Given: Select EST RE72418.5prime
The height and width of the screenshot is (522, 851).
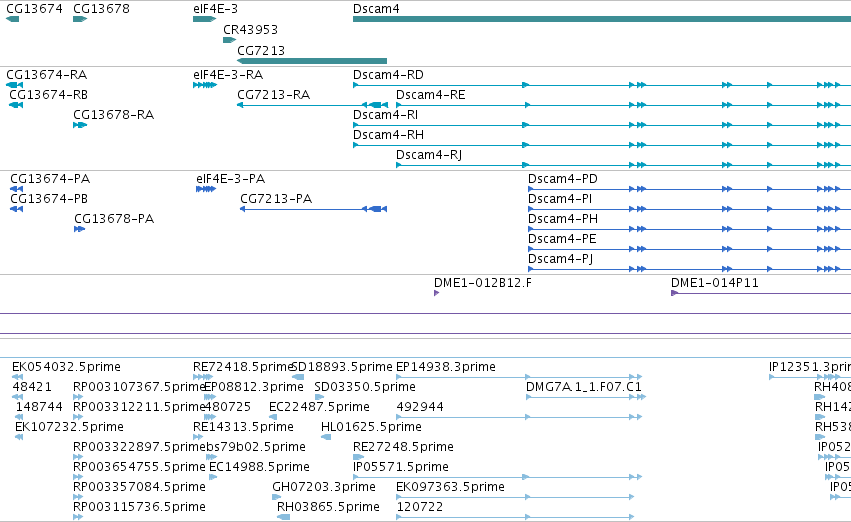Looking at the screenshot, I should (x=203, y=377).
